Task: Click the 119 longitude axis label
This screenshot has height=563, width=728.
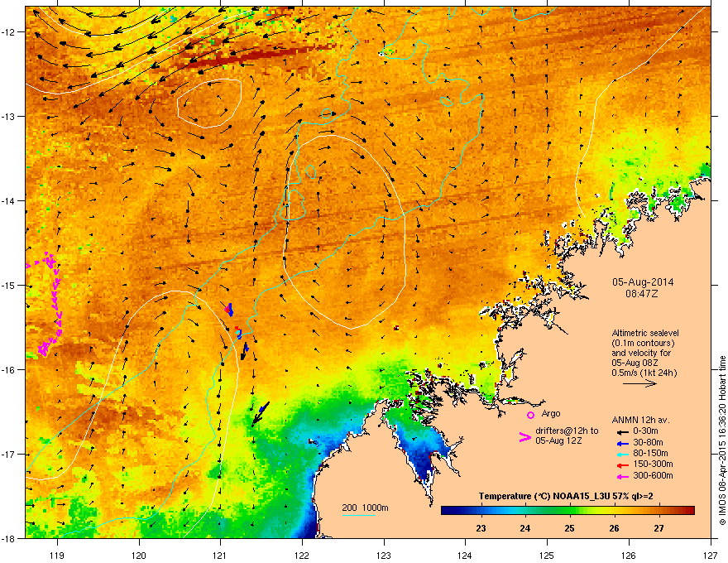Action: [x=57, y=555]
